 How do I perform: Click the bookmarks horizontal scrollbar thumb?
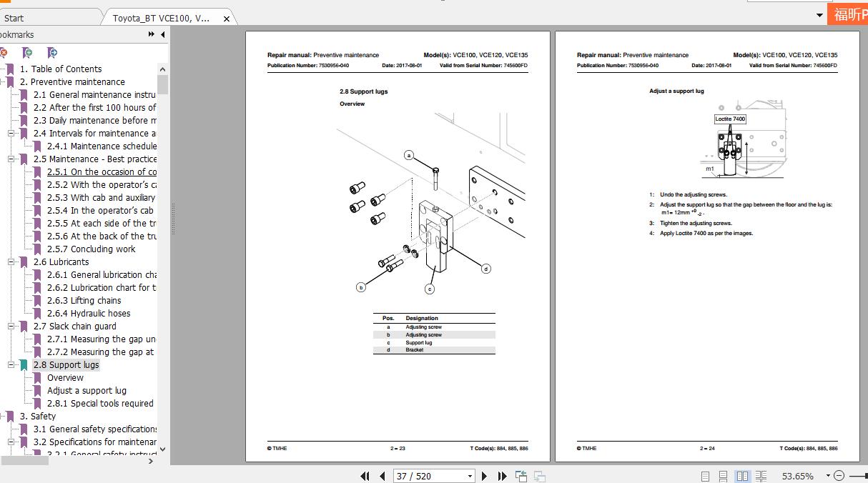[x=24, y=461]
